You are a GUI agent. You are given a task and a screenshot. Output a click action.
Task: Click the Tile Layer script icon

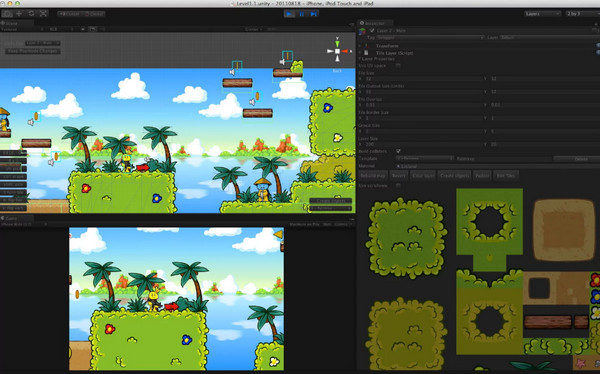pyautogui.click(x=366, y=53)
